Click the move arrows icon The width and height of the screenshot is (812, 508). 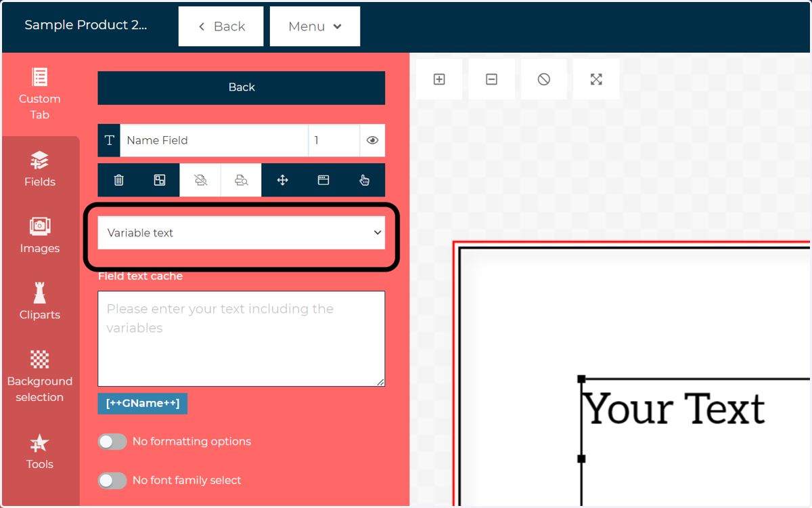(x=283, y=180)
